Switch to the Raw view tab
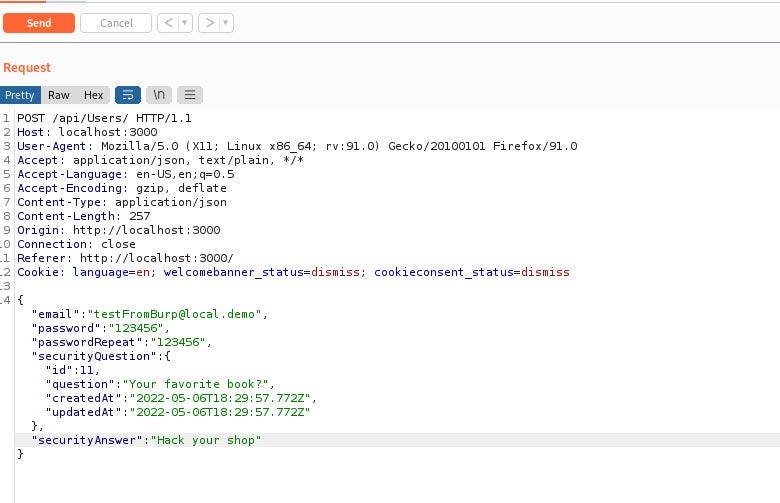The height and width of the screenshot is (503, 780). click(x=59, y=95)
